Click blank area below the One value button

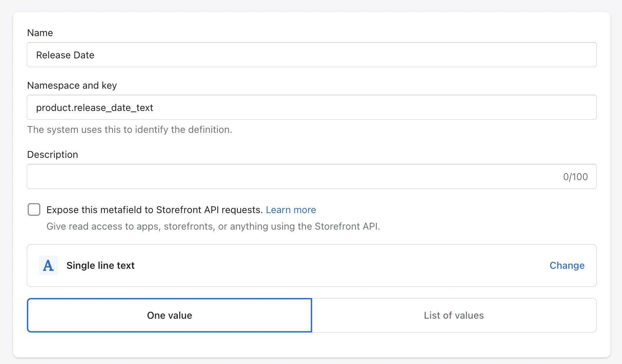pyautogui.click(x=169, y=345)
